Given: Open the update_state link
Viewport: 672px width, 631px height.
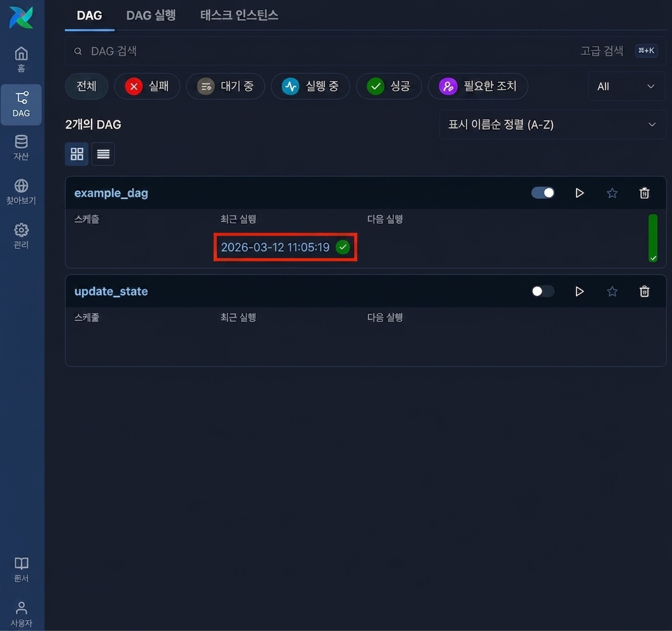Looking at the screenshot, I should pos(111,291).
